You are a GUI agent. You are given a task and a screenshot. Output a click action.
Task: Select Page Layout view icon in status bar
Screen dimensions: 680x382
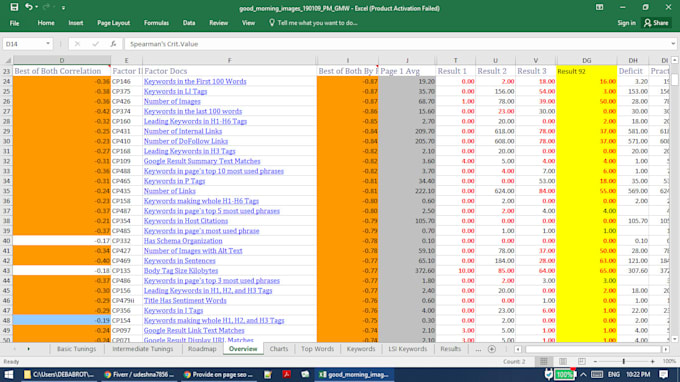click(562, 362)
